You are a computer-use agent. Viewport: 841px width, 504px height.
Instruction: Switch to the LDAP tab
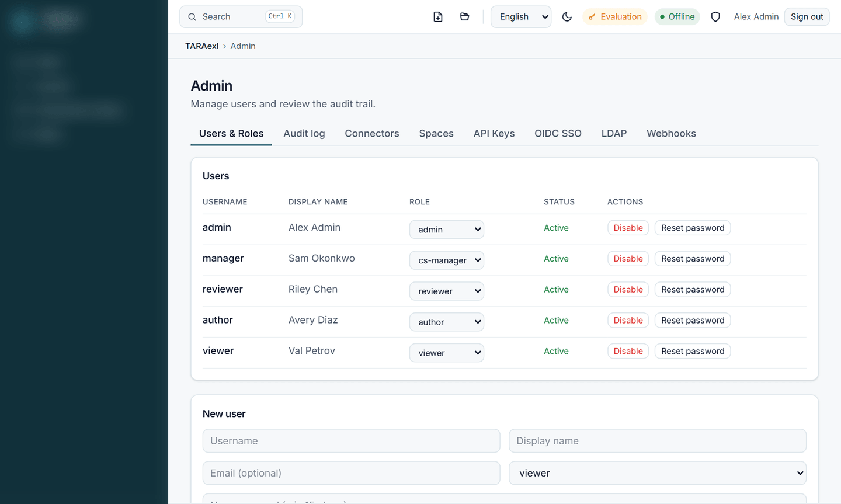pos(614,134)
